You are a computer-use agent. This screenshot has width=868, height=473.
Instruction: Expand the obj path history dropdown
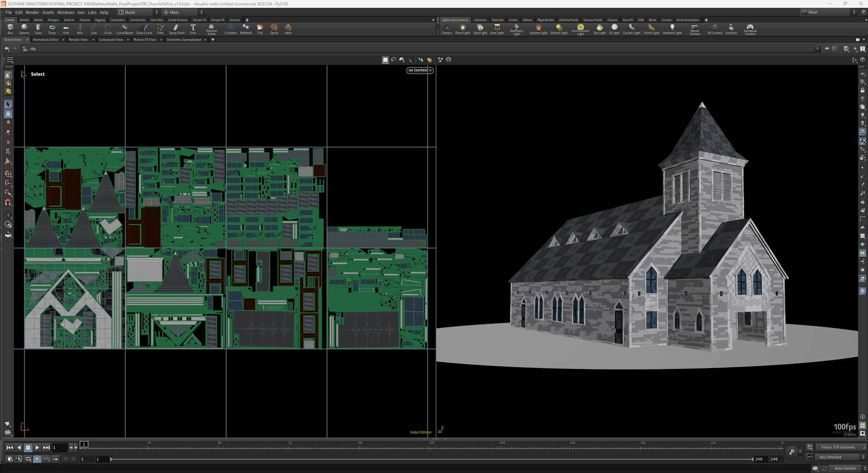[817, 49]
